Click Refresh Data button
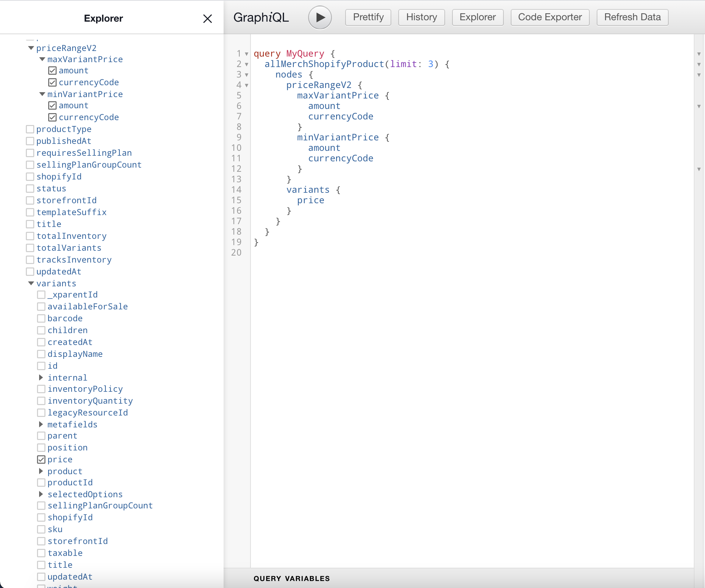This screenshot has width=705, height=588. pyautogui.click(x=632, y=17)
